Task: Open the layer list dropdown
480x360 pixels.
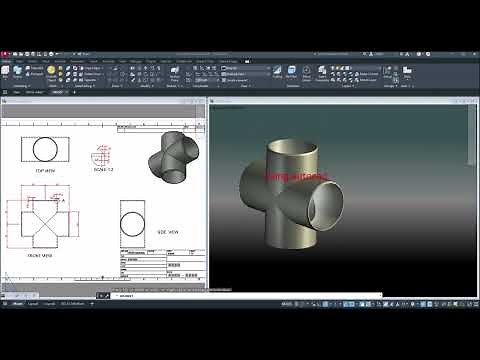Action: click(x=355, y=68)
